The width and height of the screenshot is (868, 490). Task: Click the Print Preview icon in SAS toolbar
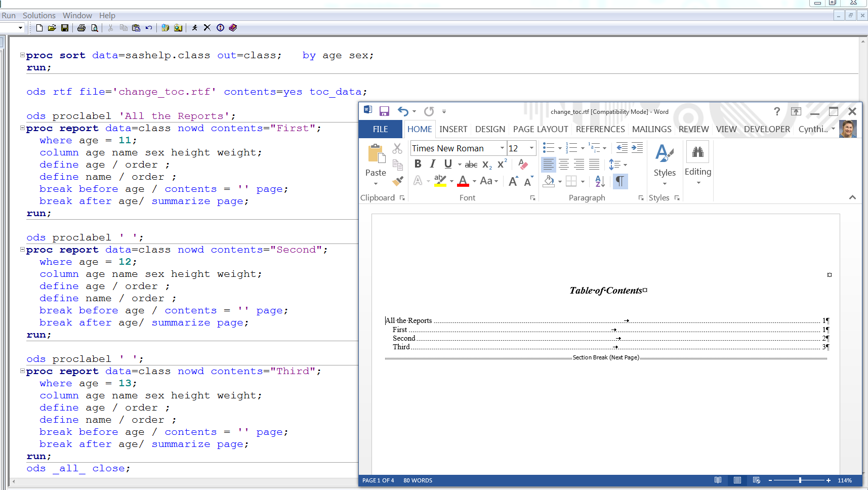[x=95, y=28]
